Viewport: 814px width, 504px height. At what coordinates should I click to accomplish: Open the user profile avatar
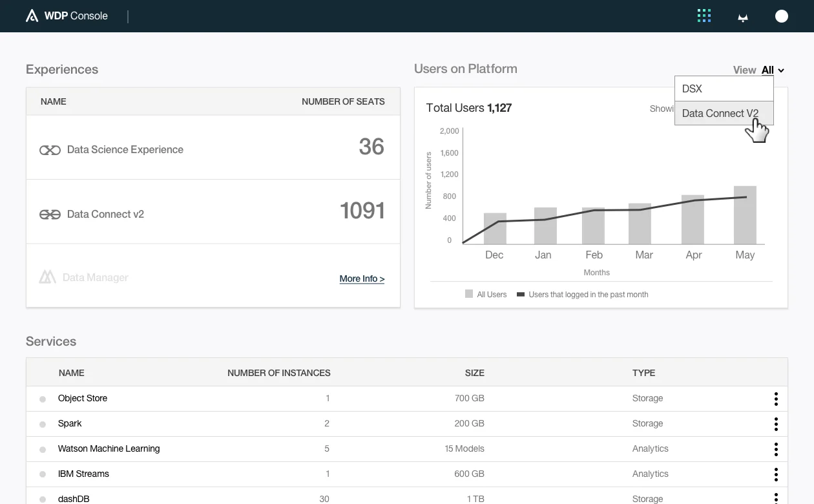pyautogui.click(x=782, y=16)
